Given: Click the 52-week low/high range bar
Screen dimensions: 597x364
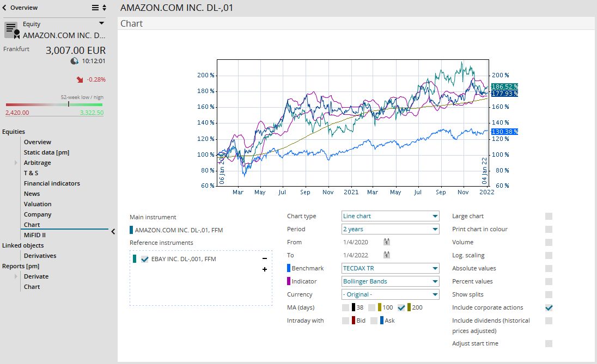Looking at the screenshot, I should point(54,104).
